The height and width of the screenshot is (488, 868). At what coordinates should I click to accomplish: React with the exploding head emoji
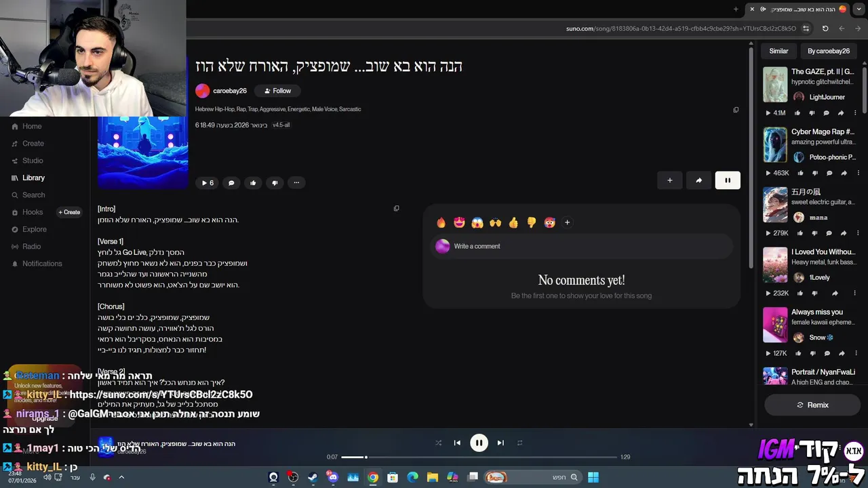click(549, 222)
